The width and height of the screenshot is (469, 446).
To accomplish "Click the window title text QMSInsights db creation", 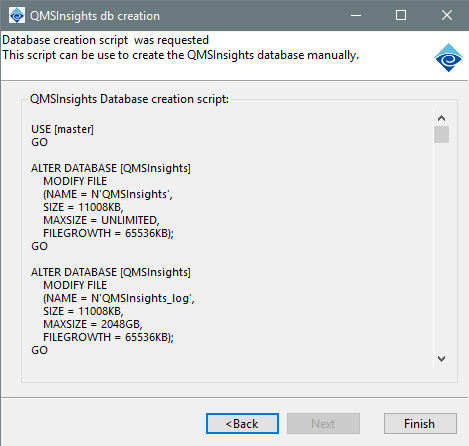I will (95, 16).
